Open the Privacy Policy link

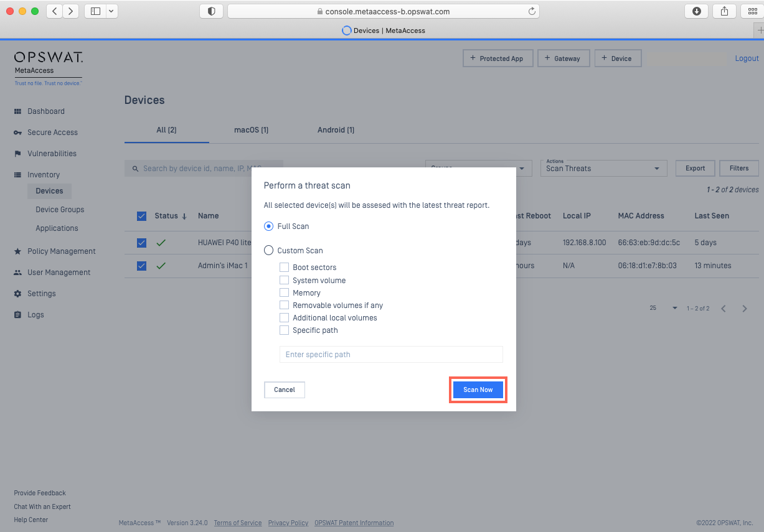[x=288, y=523]
